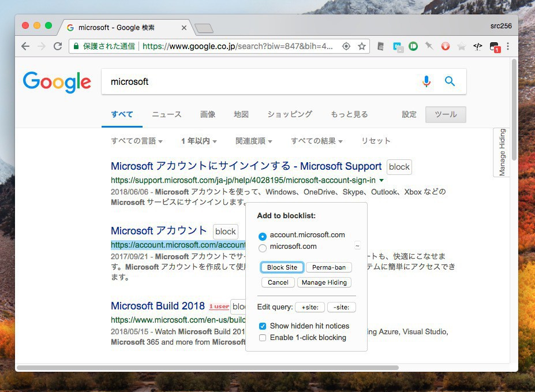This screenshot has width=535, height=392.
Task: Open the 関連度順 sort dropdown
Action: coord(253,141)
